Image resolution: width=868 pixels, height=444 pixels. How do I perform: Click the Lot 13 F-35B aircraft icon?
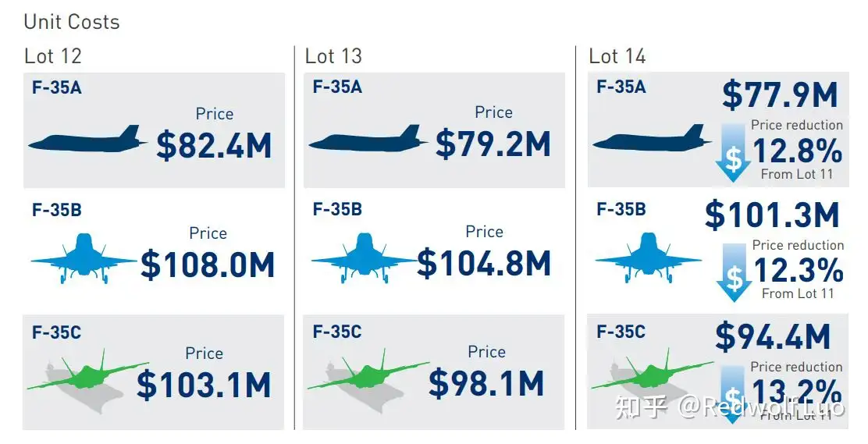(364, 258)
